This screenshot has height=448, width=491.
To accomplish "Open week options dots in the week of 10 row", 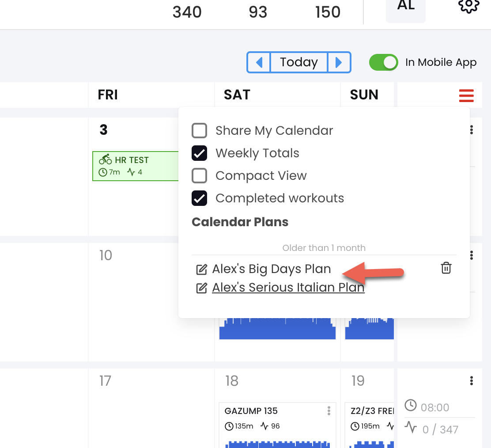I will [x=471, y=255].
